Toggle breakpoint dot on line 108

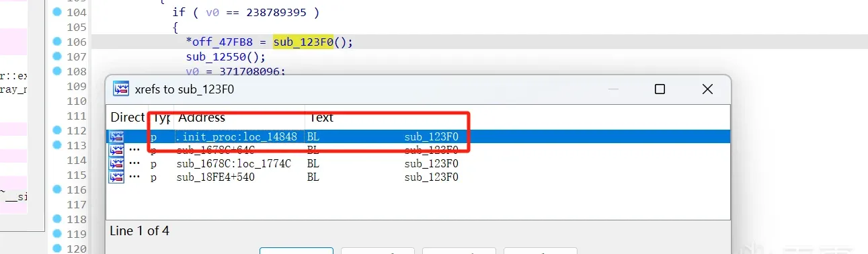(56, 71)
